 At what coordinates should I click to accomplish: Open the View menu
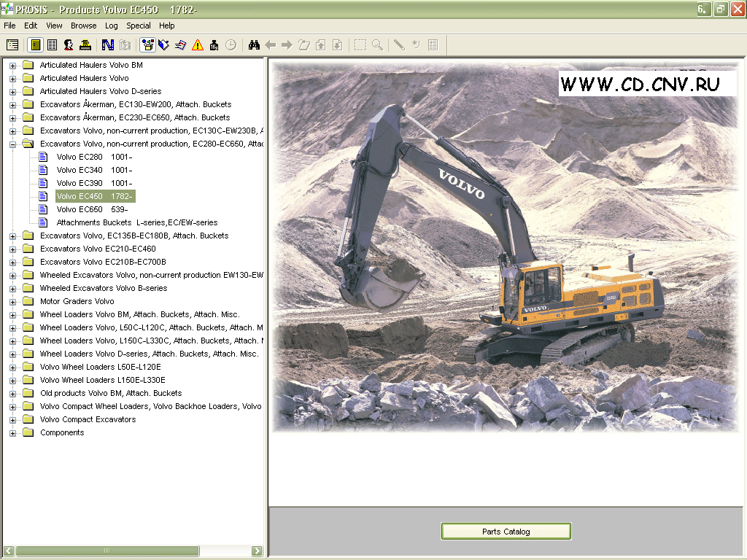pos(54,26)
